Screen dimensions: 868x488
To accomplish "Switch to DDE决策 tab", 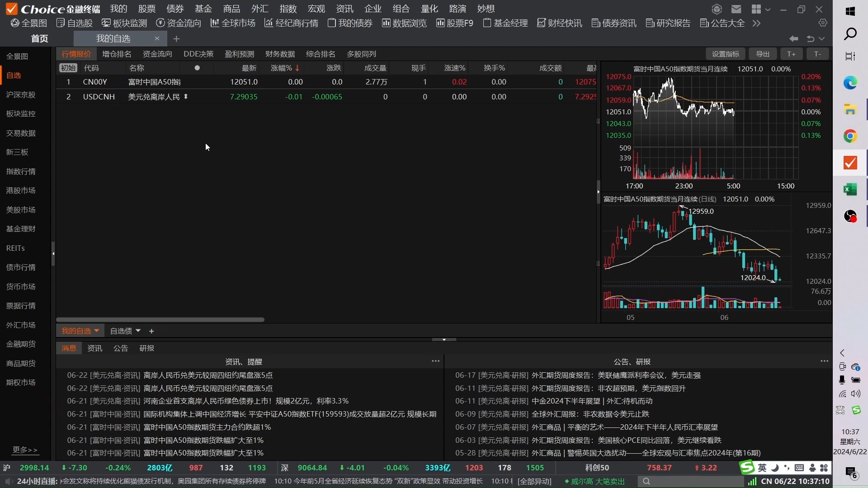I will click(x=198, y=54).
